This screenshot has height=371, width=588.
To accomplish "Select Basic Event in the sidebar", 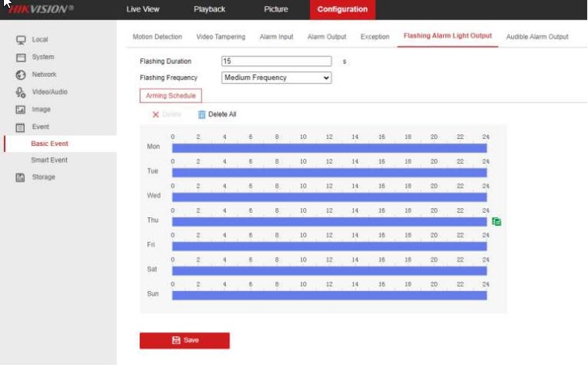I will [50, 144].
